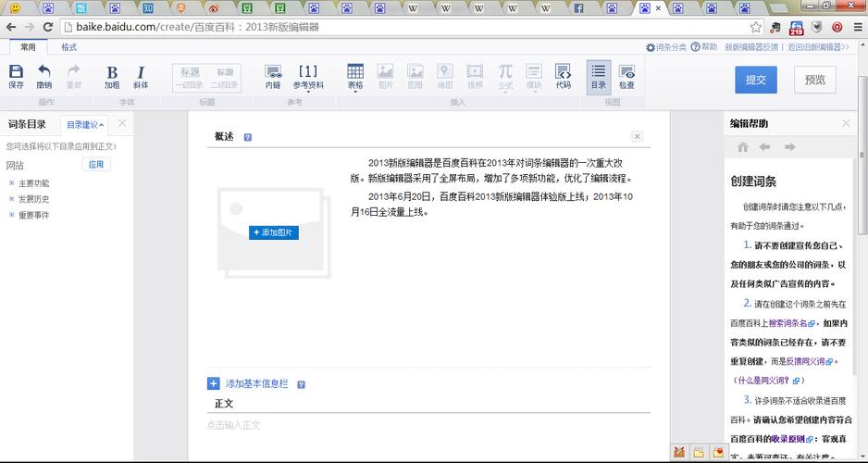
Task: Go to help panel home icon
Action: 742,147
